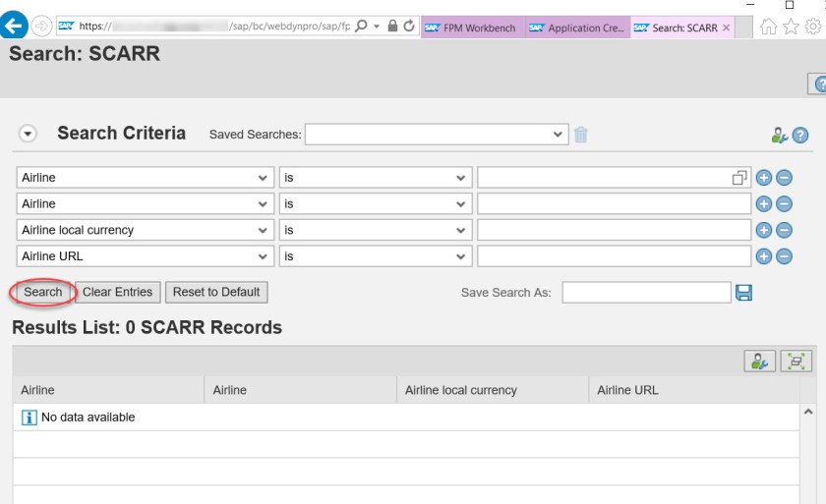Collapse the Search Criteria panel
The width and height of the screenshot is (826, 504).
click(28, 134)
